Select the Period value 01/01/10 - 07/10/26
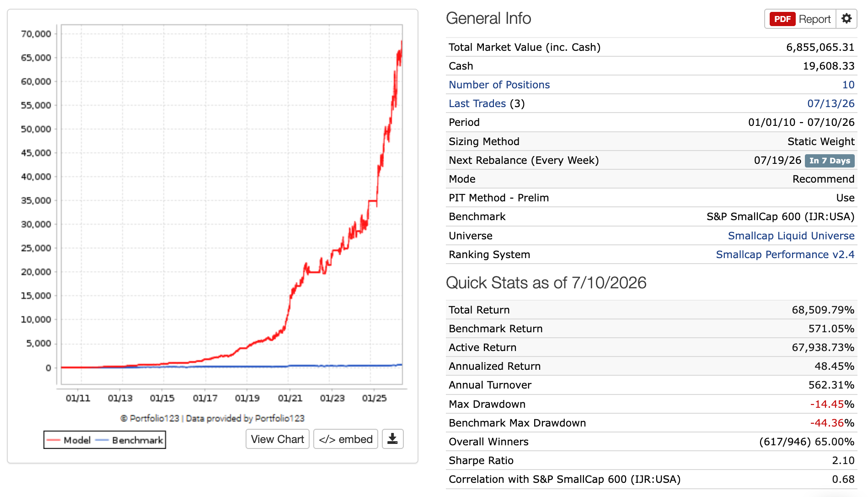The width and height of the screenshot is (868, 497). coord(801,122)
